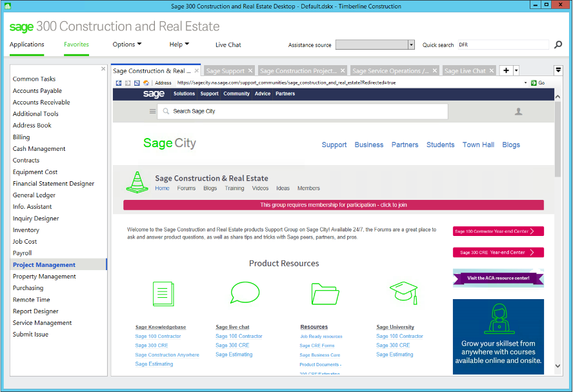Open the Training group link

coord(234,188)
